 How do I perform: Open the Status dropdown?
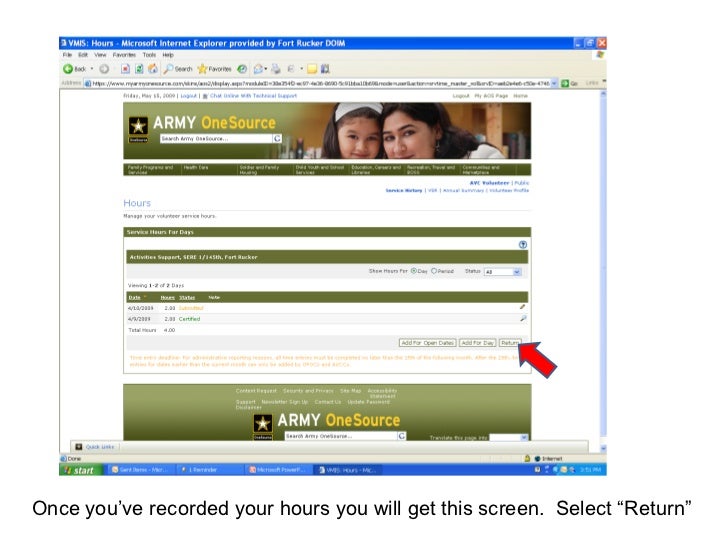[503, 272]
